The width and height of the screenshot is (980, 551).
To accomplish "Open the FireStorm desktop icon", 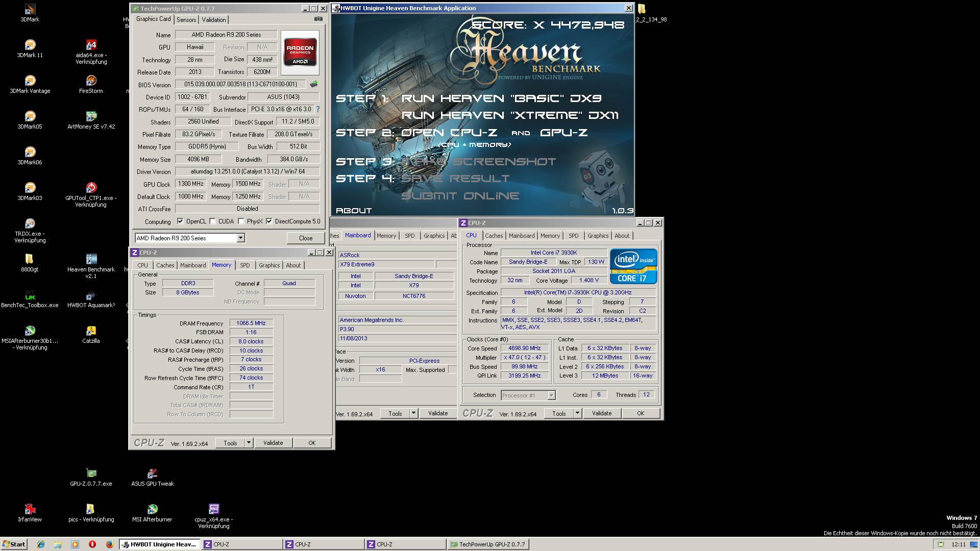I will pos(91,84).
